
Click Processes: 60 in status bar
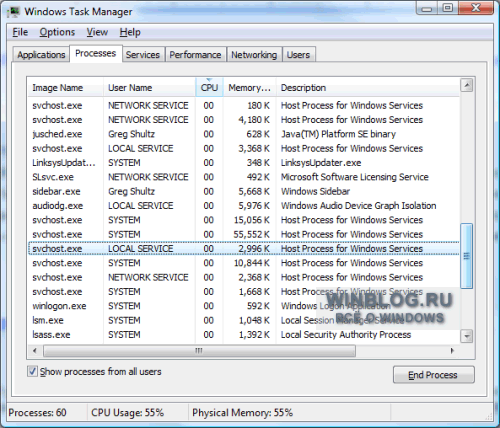pos(37,413)
